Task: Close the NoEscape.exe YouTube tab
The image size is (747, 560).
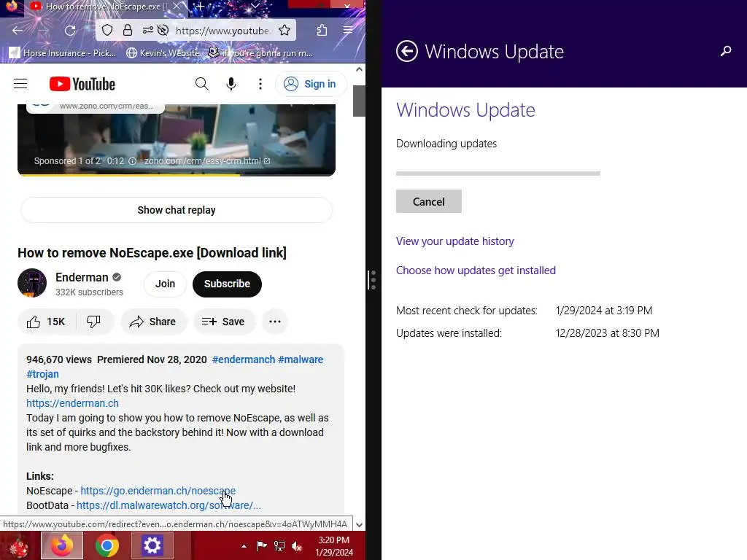Action: point(177,7)
